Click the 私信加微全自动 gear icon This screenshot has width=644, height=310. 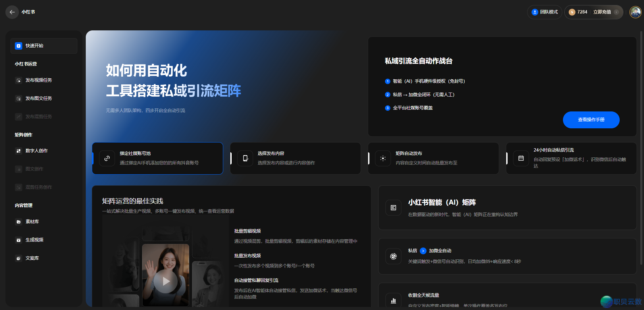(x=393, y=256)
